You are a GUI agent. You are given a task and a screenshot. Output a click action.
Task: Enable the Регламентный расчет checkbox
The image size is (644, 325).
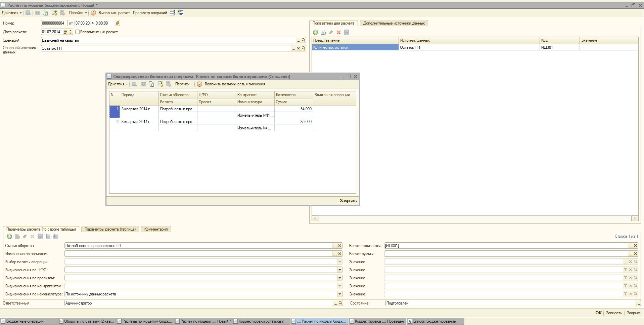click(x=78, y=32)
